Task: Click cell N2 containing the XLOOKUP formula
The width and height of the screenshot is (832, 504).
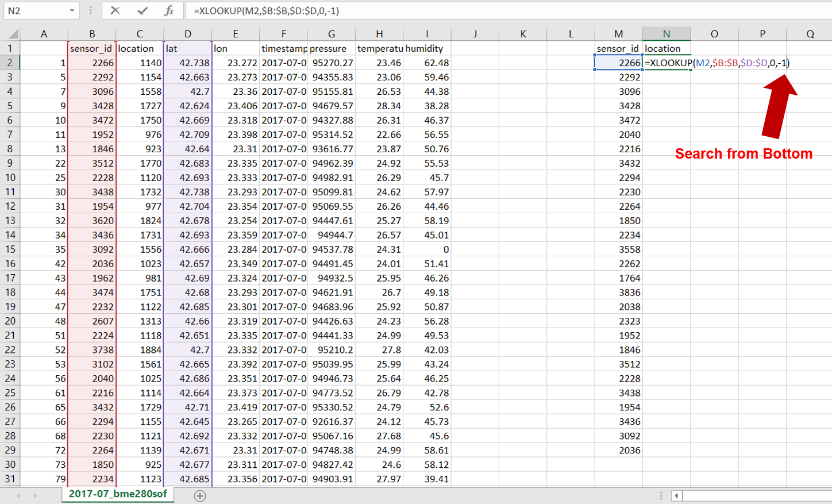Action: click(x=667, y=63)
